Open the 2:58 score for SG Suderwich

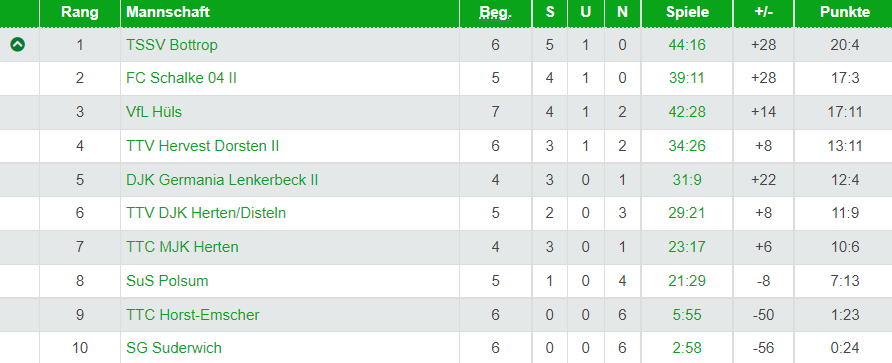tap(687, 348)
